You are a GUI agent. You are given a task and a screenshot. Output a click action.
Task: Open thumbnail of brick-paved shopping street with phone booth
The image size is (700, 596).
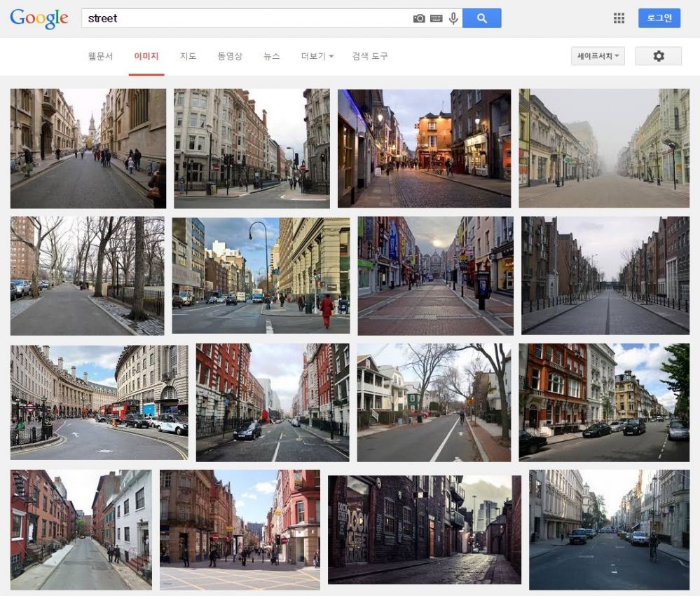[x=435, y=276]
